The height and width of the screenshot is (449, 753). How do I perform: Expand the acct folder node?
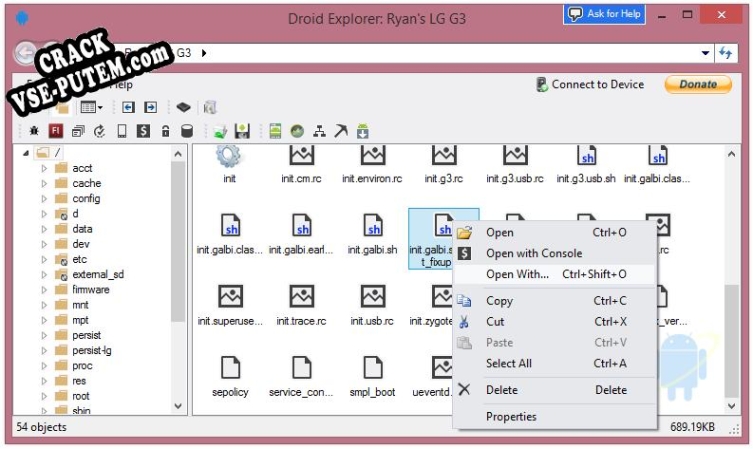coord(44,168)
